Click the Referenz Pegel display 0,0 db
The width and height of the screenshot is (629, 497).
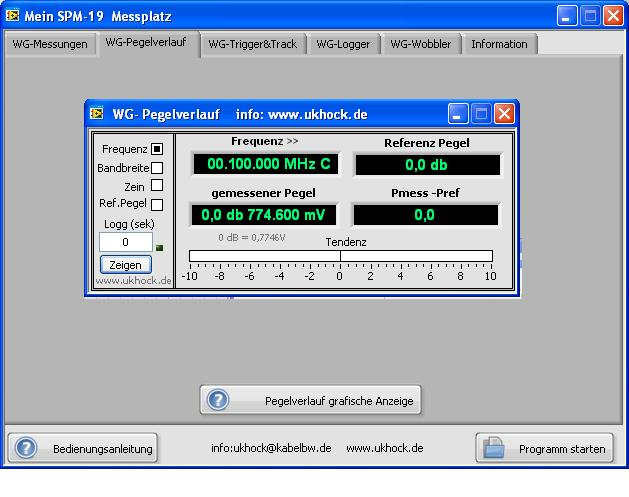[428, 165]
